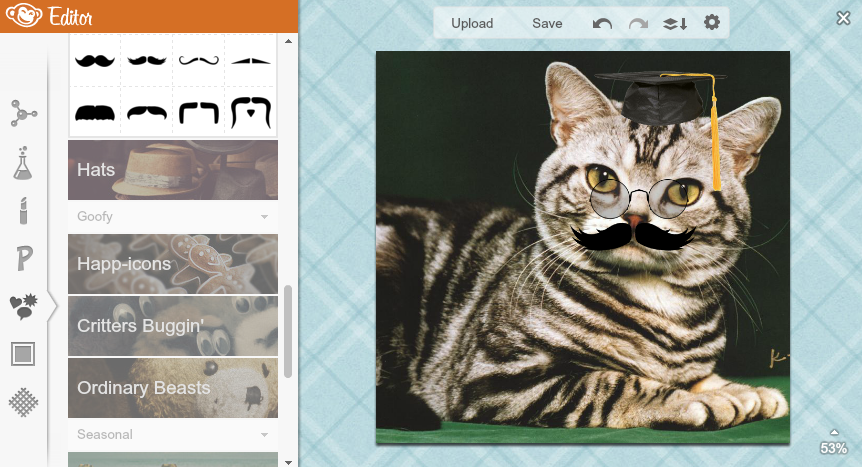The image size is (862, 467).
Task: Open the Basic Edits tab icon
Action: (x=23, y=113)
